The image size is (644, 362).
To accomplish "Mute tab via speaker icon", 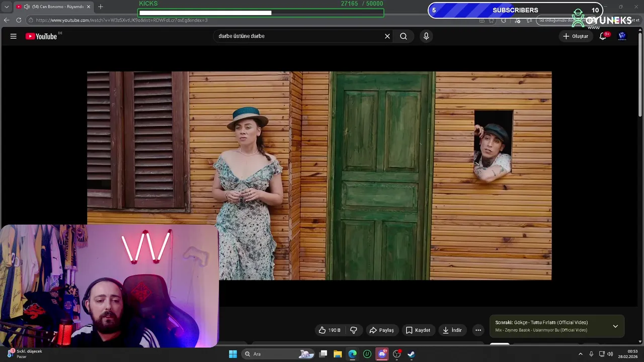I will click(x=27, y=7).
